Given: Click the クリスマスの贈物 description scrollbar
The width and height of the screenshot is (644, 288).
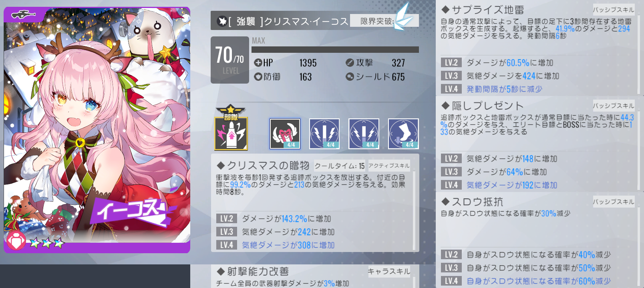Looking at the screenshot, I should pos(414,210).
